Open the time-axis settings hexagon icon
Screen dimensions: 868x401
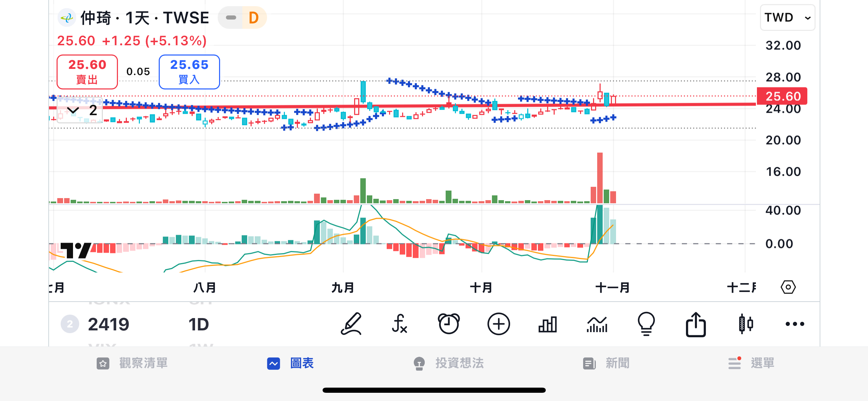point(788,287)
